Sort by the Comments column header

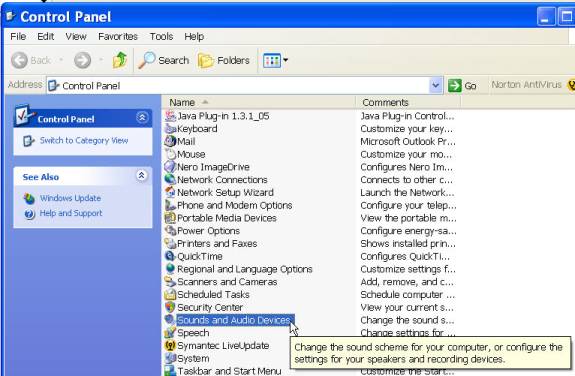click(x=408, y=102)
